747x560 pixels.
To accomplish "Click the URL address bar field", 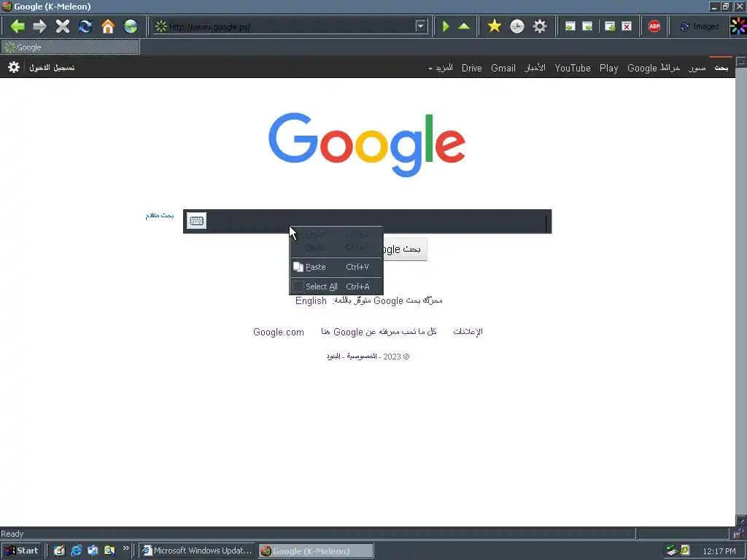I will 290,27.
